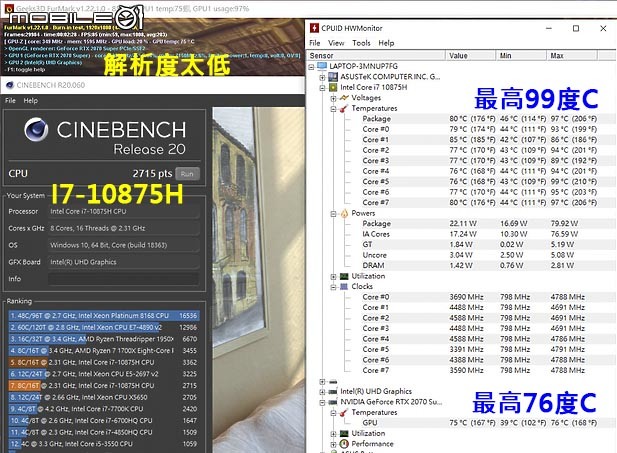Image resolution: width=617 pixels, height=453 pixels.
Task: Expand the GPU Performance node
Action: [333, 445]
